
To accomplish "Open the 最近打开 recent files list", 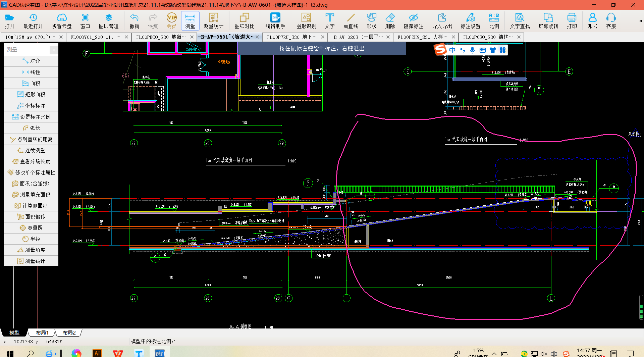I will point(33,21).
